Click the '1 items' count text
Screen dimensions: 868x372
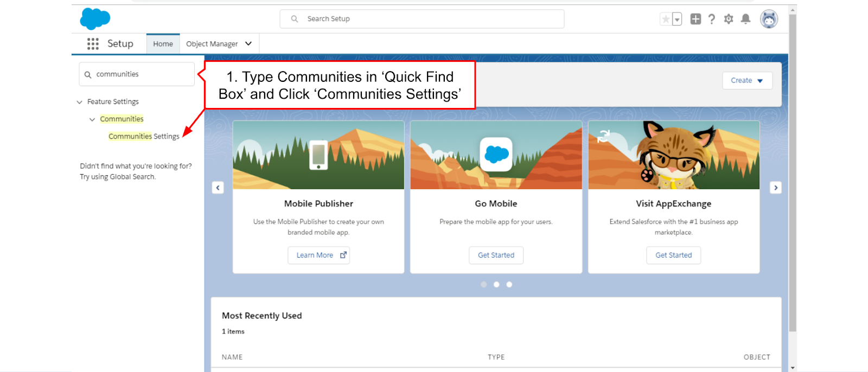tap(233, 331)
